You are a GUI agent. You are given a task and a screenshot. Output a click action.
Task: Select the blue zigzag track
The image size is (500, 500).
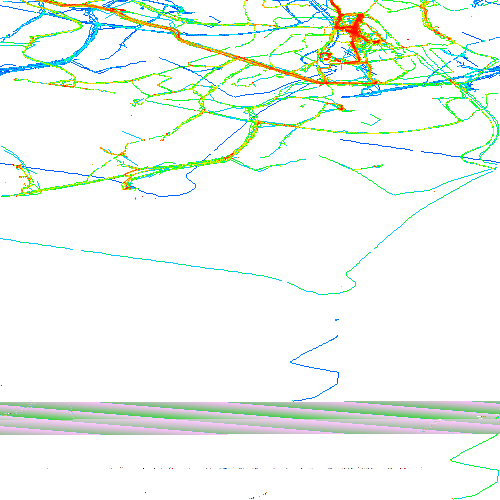point(315,368)
